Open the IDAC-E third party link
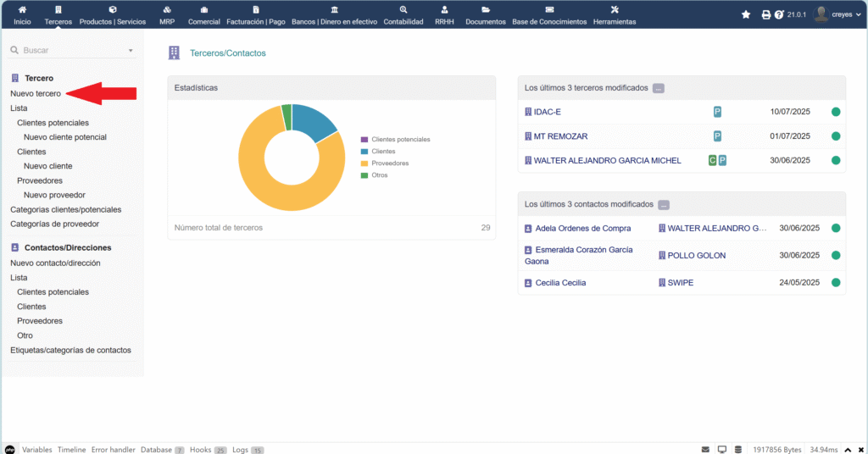 point(547,112)
